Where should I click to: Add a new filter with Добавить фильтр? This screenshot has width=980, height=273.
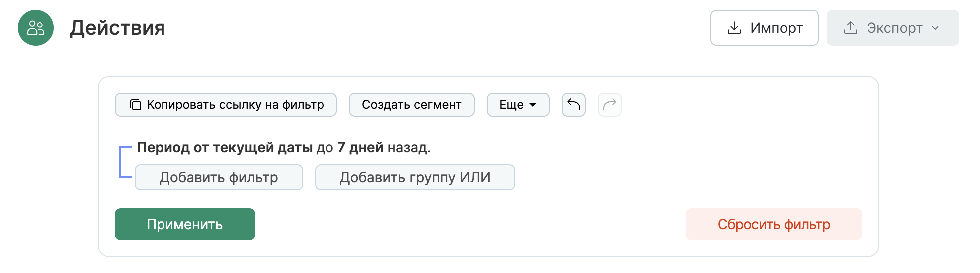(219, 177)
